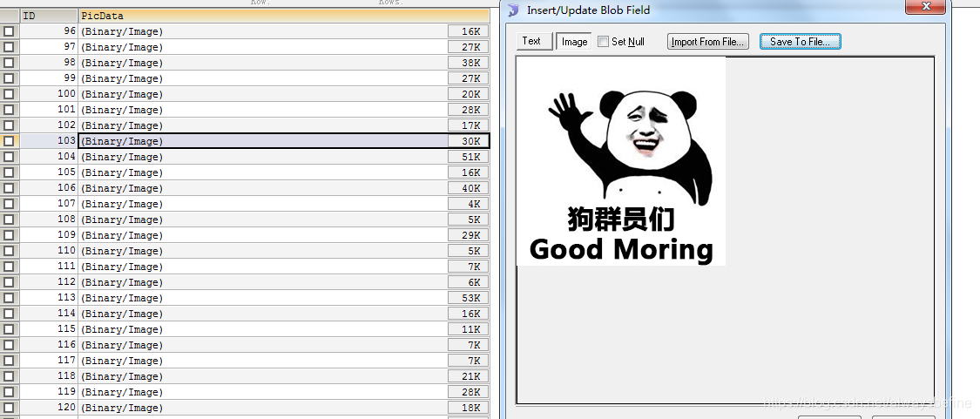This screenshot has height=419, width=980.
Task: Select the ID cell with value 108
Action: [x=49, y=220]
